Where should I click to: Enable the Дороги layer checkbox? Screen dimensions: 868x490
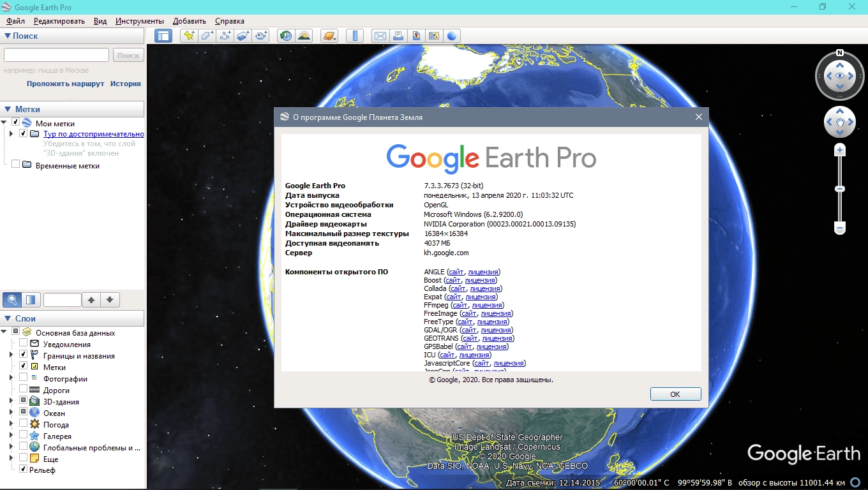(23, 389)
